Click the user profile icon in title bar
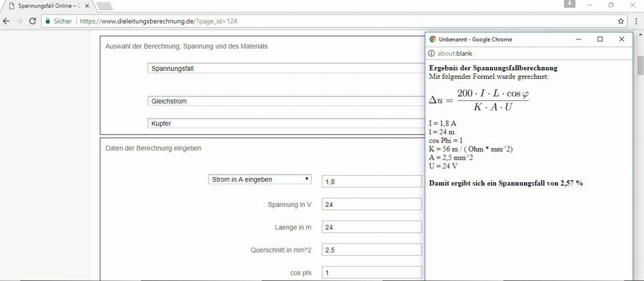This screenshot has height=281, width=644. coord(569,4)
